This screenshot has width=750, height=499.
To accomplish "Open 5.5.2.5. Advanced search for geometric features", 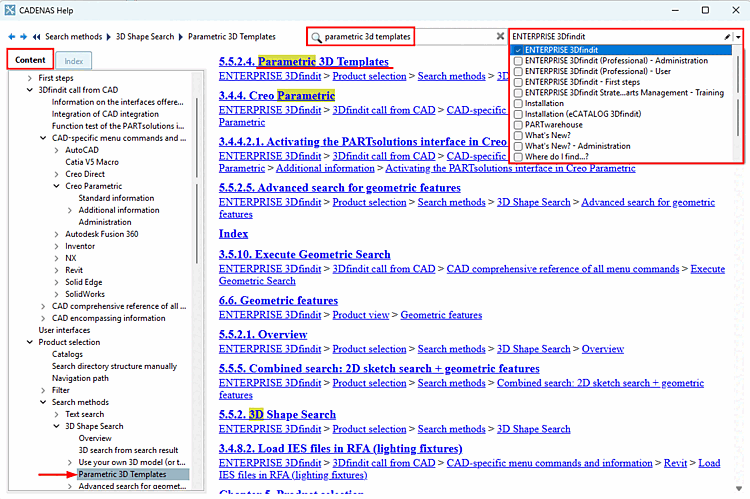I will click(x=340, y=188).
